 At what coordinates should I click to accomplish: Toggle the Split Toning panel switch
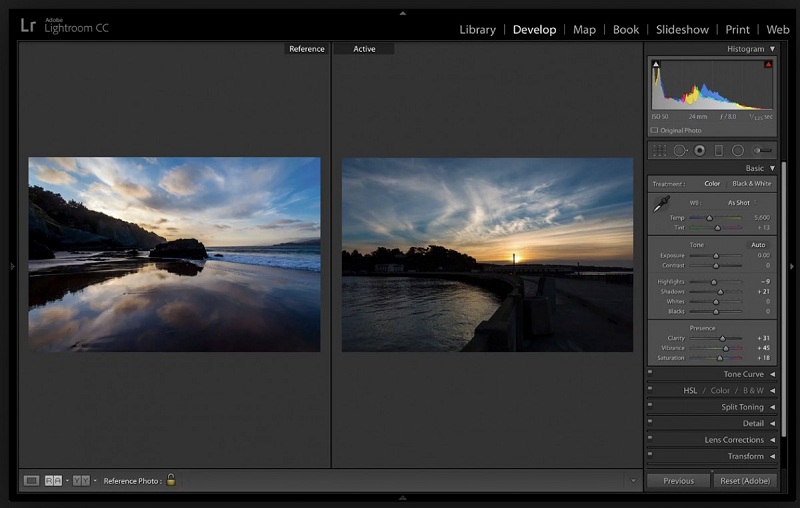point(650,405)
